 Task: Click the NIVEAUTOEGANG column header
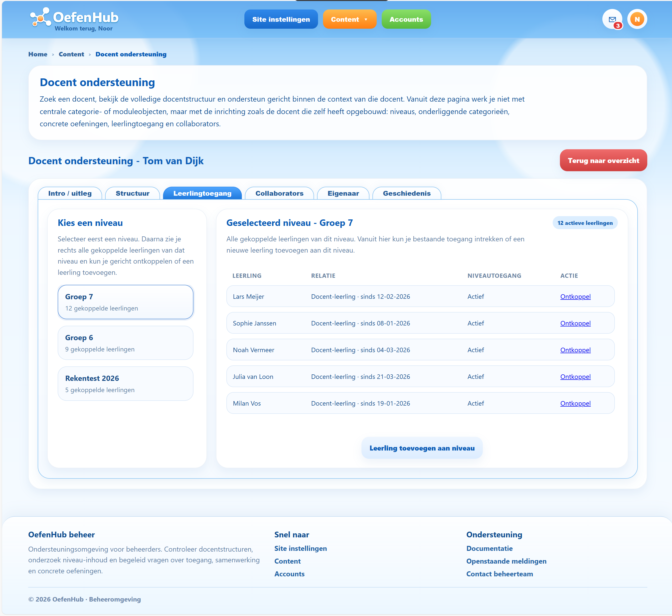point(494,276)
